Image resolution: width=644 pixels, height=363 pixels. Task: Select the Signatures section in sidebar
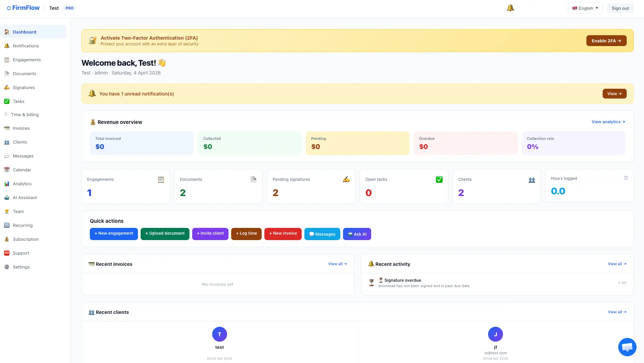23,87
